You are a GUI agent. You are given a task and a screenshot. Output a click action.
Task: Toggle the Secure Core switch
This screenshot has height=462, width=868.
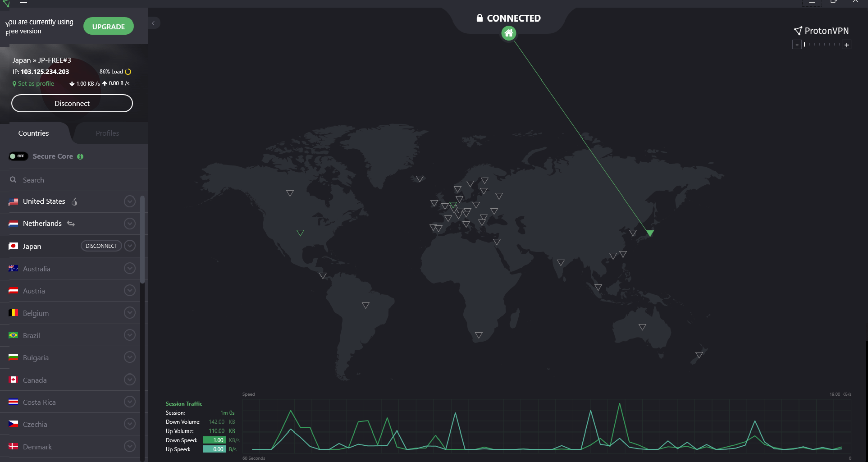[18, 156]
